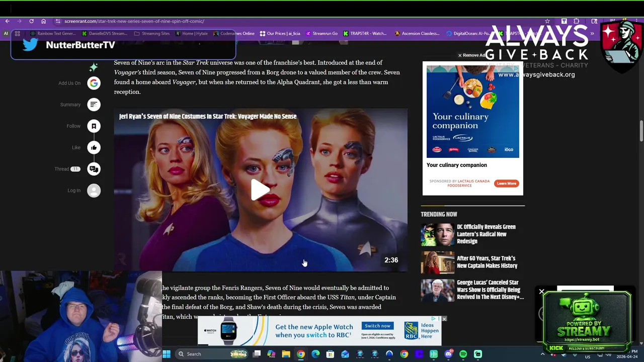This screenshot has width=644, height=362.
Task: Open Home | Hytale bookmark
Action: (x=191, y=34)
